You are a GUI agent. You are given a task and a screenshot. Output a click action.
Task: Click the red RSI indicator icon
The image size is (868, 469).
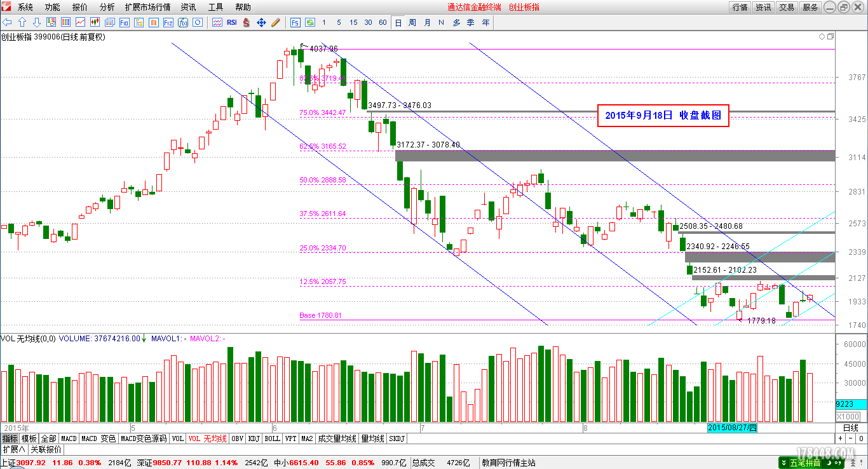pos(232,22)
